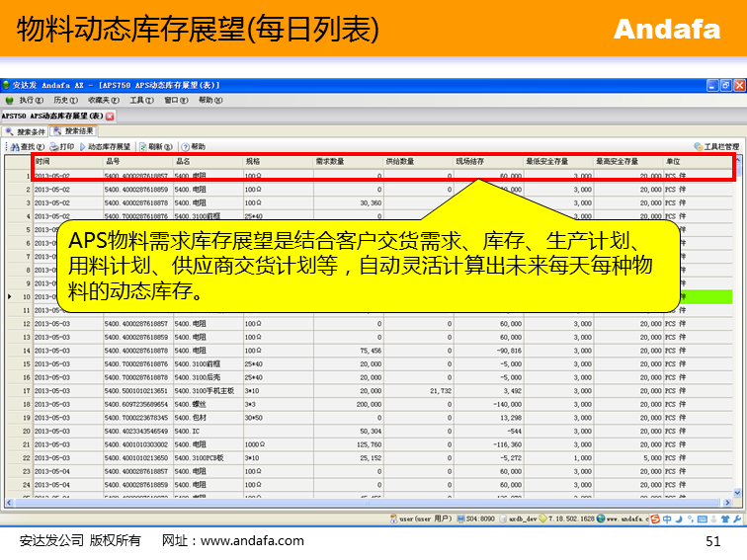Image resolution: width=747 pixels, height=560 pixels.
Task: Close the APS750 document tab with red X
Action: (x=110, y=116)
